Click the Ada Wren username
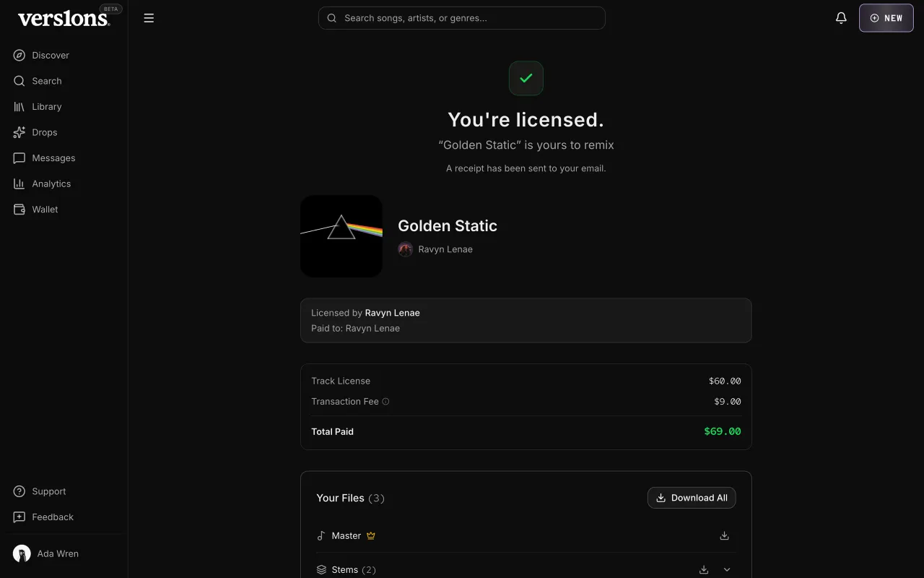 pyautogui.click(x=58, y=553)
